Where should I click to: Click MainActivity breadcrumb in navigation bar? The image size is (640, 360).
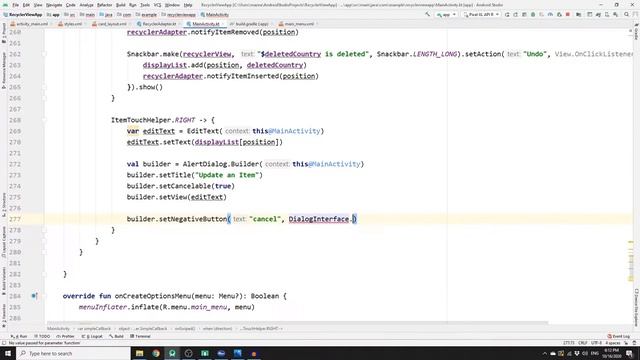coord(215,15)
